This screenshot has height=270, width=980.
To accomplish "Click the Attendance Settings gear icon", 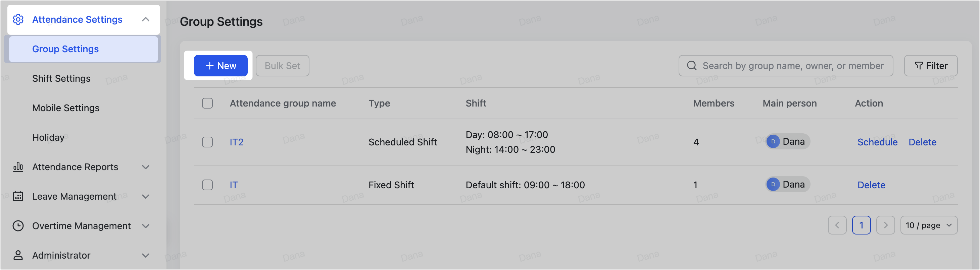I will pos(18,19).
